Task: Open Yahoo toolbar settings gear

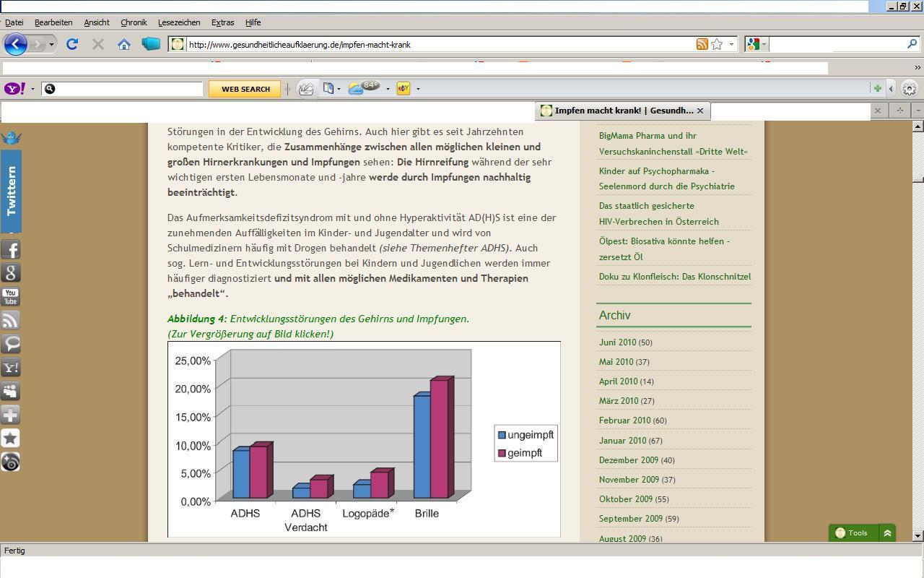Action: 910,89
